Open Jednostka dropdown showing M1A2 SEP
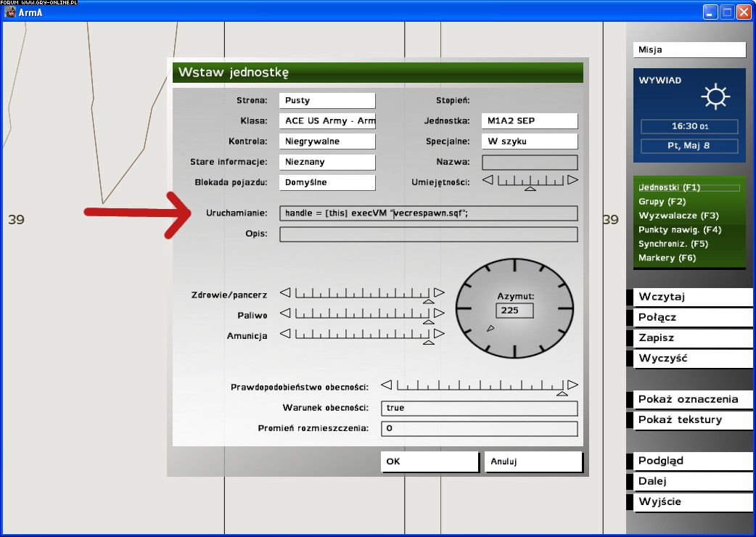This screenshot has height=537, width=756. pyautogui.click(x=530, y=120)
